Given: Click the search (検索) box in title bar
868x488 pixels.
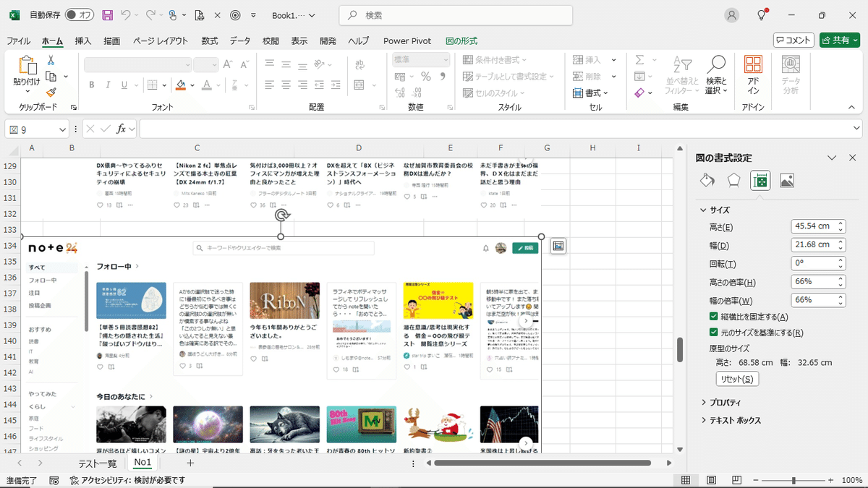Looking at the screenshot, I should 456,15.
